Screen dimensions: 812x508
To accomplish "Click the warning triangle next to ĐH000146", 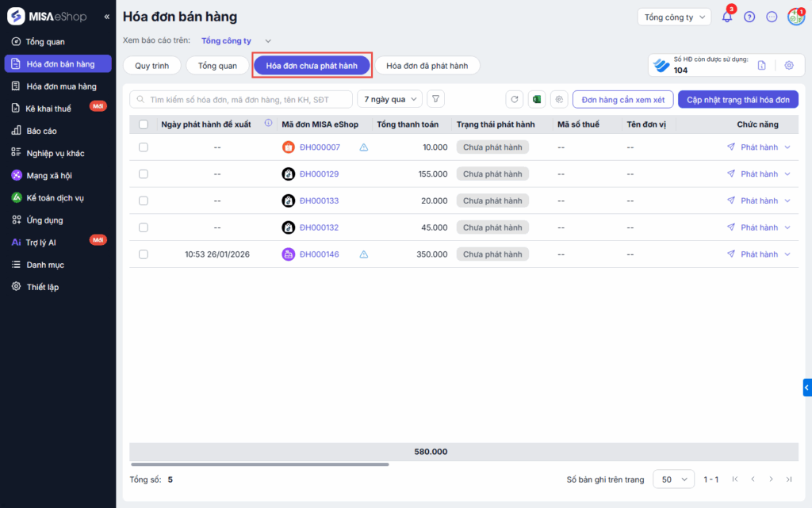I will tap(364, 254).
